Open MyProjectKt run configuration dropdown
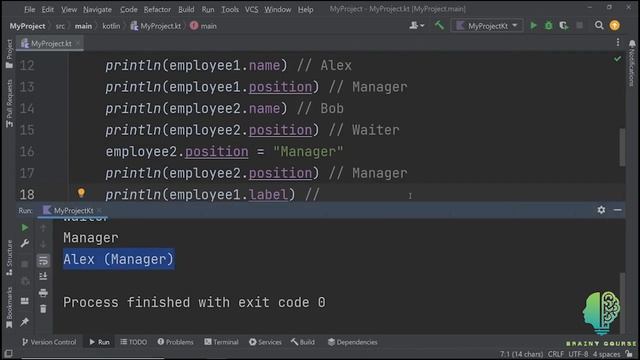This screenshot has width=640, height=360. [487, 26]
